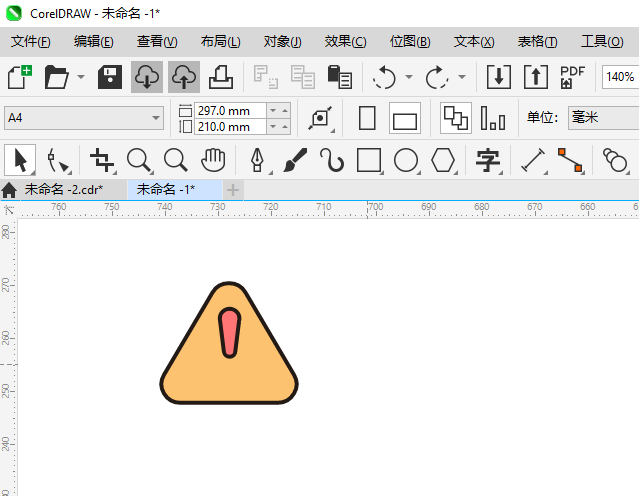Publish to PDF icon
Image resolution: width=639 pixels, height=496 pixels.
click(x=573, y=77)
